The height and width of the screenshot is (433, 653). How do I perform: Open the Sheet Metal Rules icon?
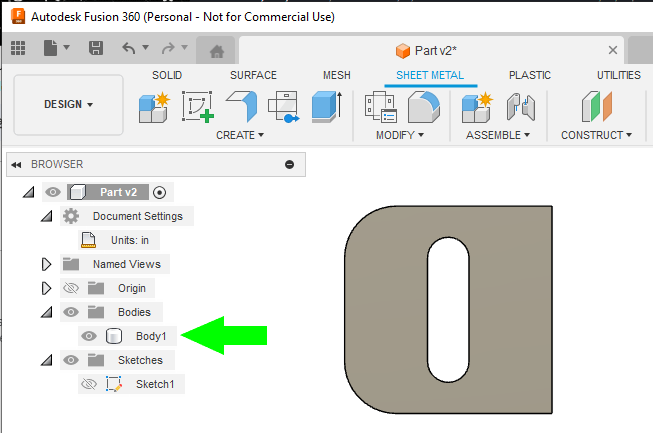pyautogui.click(x=380, y=105)
